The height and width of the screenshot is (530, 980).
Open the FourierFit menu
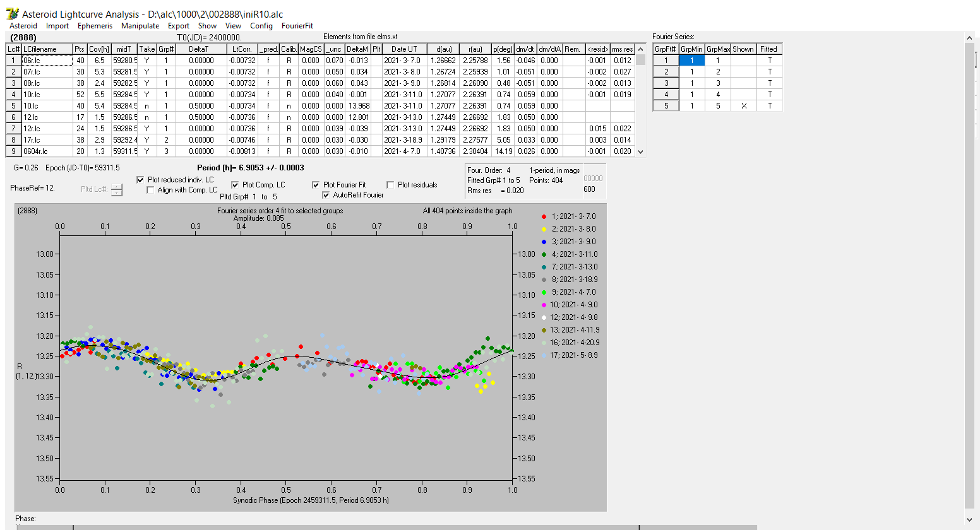[297, 26]
